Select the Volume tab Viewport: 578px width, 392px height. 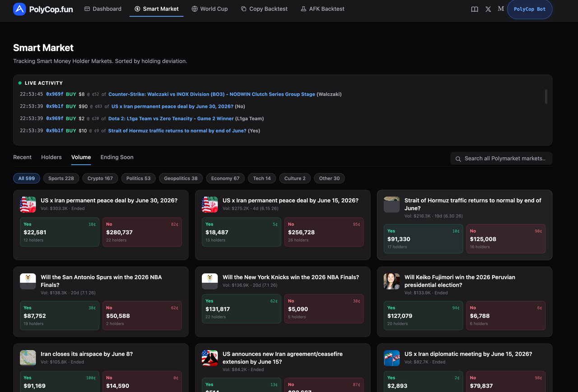pos(81,157)
